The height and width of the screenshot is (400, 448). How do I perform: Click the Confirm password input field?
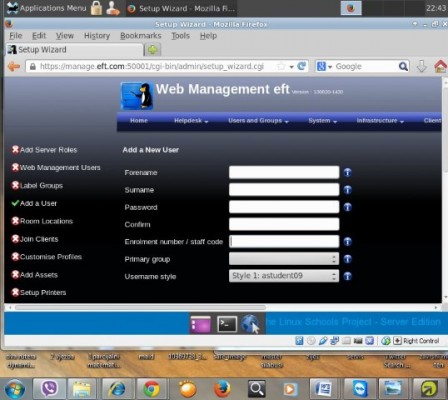(284, 224)
